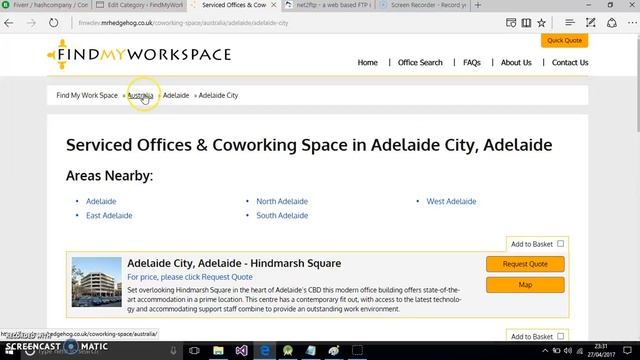
Task: Follow Adelaide breadcrumb link
Action: click(x=176, y=95)
